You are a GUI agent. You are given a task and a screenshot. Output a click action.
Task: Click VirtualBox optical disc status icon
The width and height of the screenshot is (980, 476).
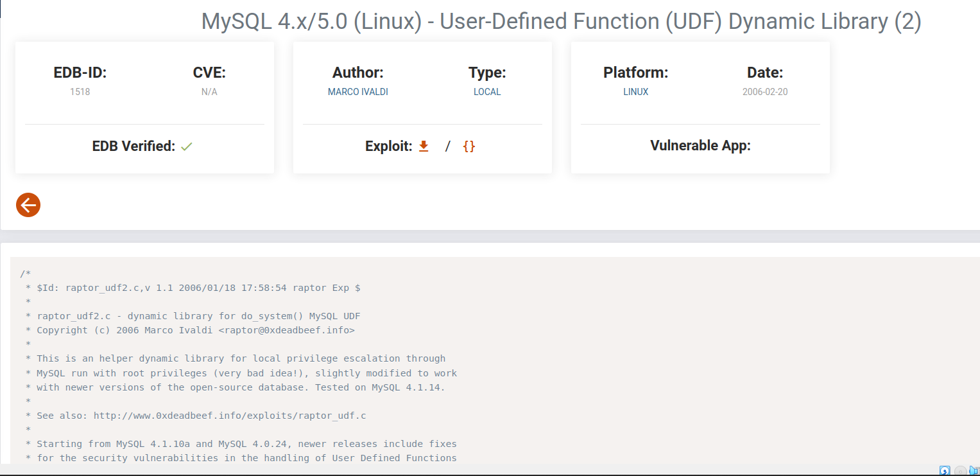click(960, 471)
